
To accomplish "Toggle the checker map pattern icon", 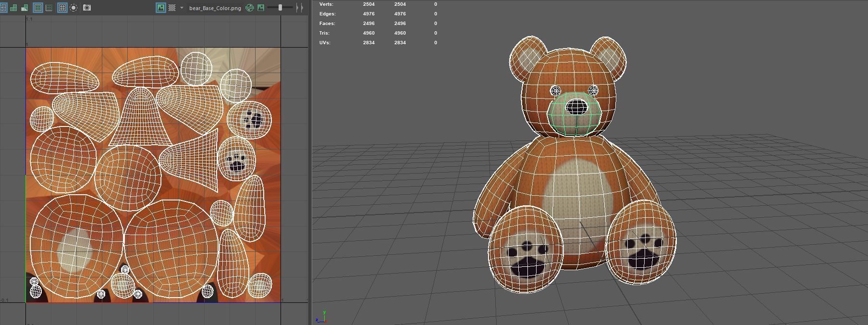I will click(x=172, y=8).
